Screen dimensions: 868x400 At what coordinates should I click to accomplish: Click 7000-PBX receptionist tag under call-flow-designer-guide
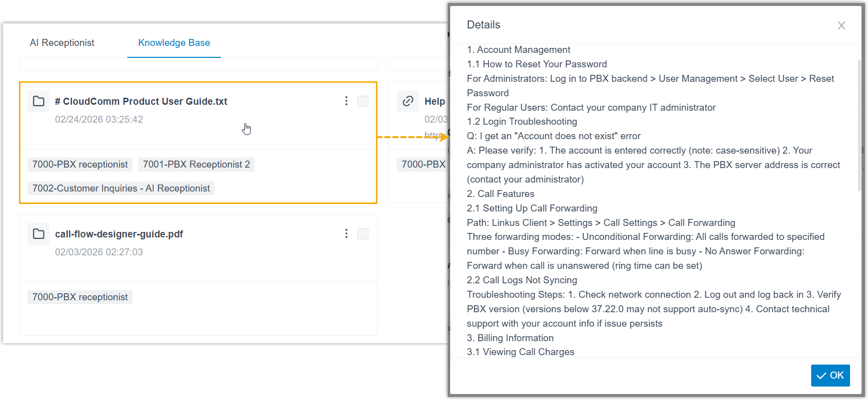point(80,297)
